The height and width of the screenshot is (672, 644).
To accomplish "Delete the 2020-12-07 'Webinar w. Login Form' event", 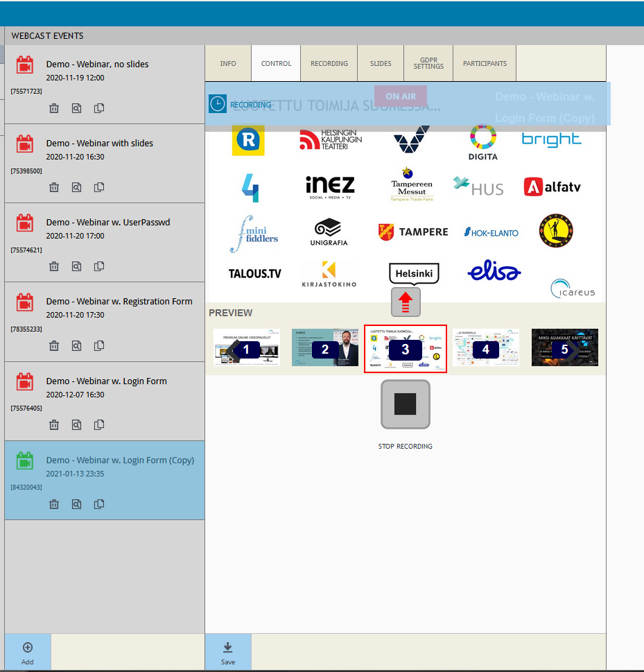I will (x=54, y=425).
